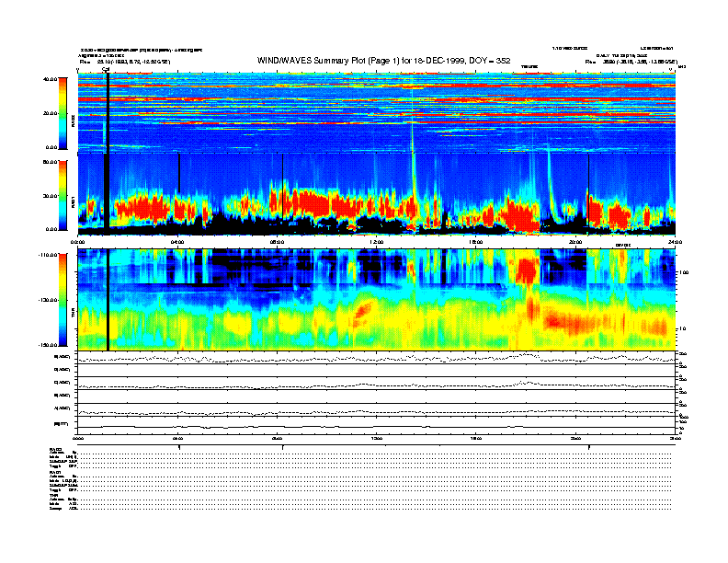
Task: Click the -150.00 label on TNR scale
Action: coord(48,345)
